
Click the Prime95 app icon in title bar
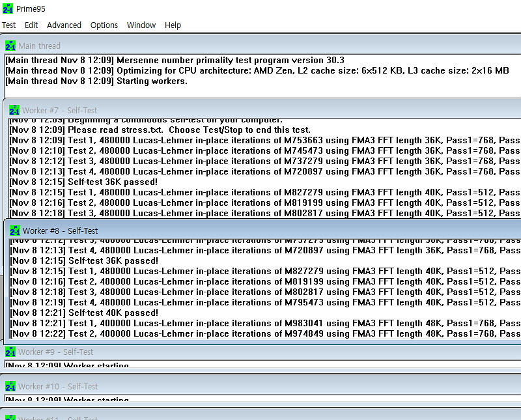(x=8, y=8)
